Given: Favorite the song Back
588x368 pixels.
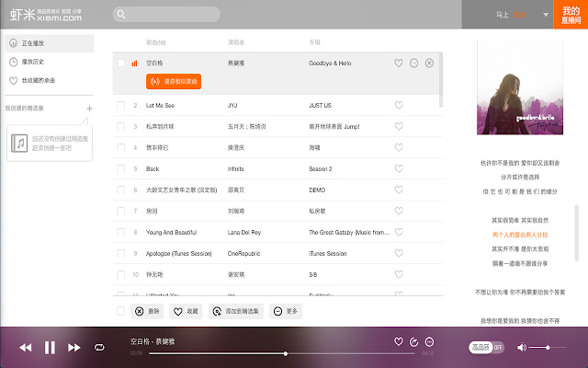Looking at the screenshot, I should click(399, 168).
